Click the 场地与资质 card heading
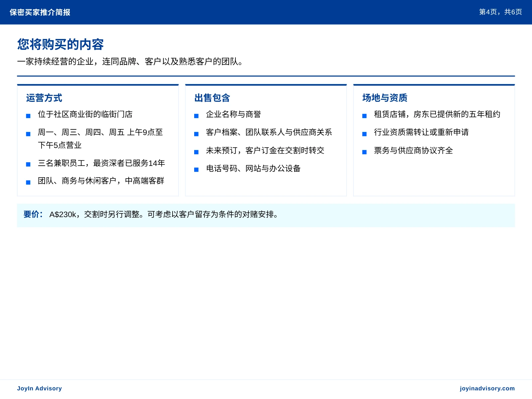This screenshot has width=532, height=399. (x=385, y=98)
